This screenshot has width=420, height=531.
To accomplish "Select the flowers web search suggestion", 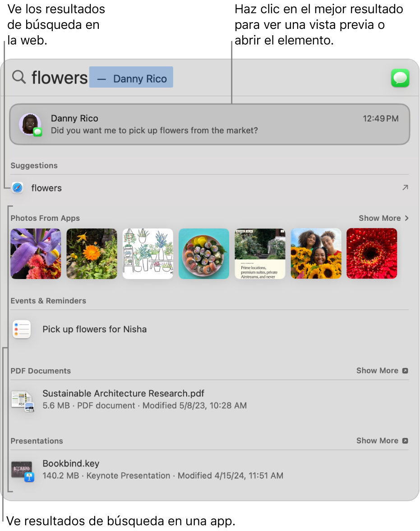I will coord(209,188).
